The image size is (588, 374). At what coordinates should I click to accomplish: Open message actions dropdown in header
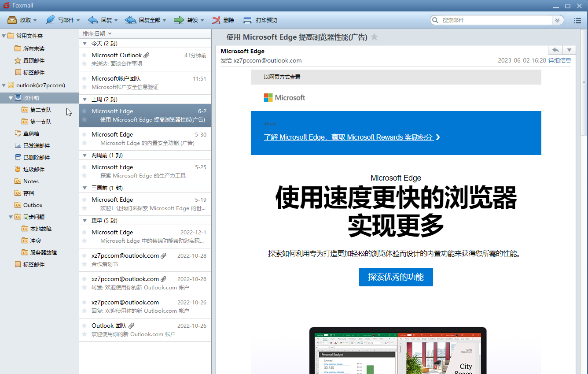pyautogui.click(x=569, y=50)
